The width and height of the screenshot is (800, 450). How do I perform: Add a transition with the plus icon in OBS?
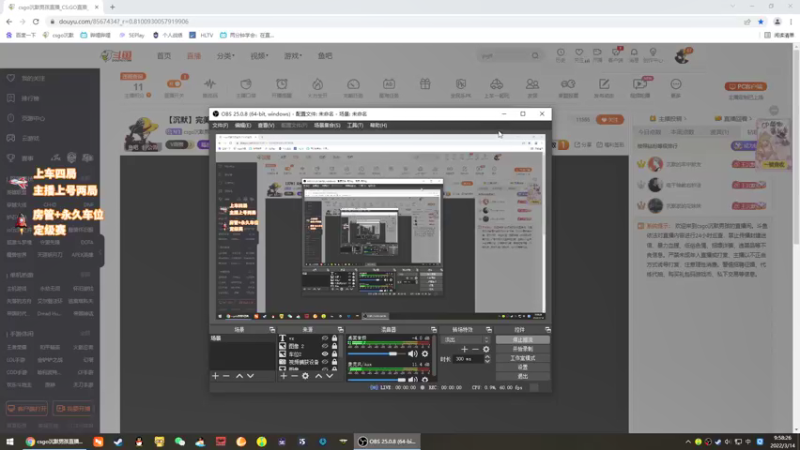[x=464, y=349]
